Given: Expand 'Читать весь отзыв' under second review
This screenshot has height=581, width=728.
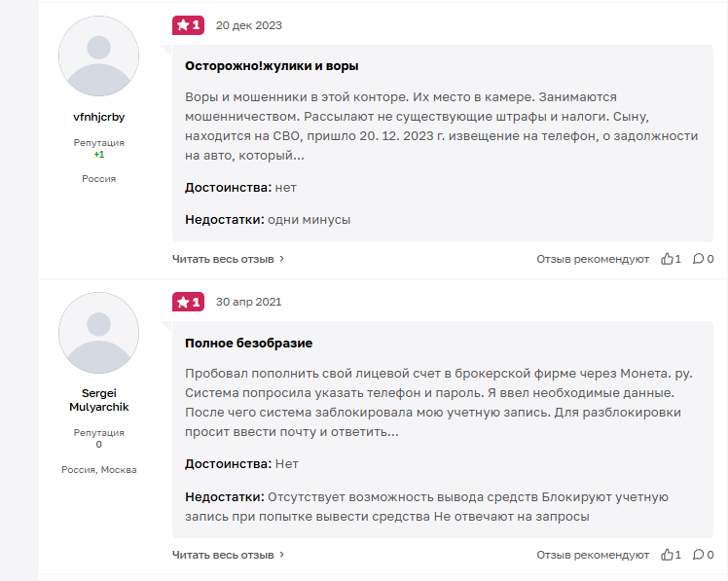Looking at the screenshot, I should point(229,555).
